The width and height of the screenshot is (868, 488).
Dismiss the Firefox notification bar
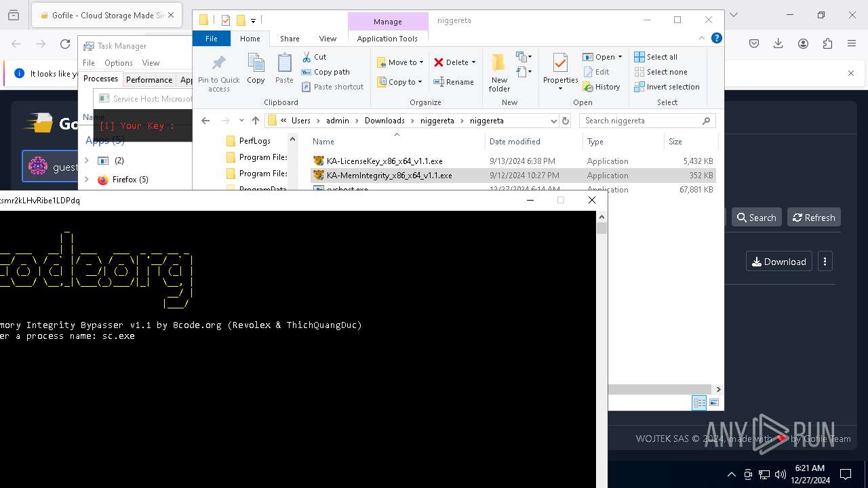pyautogui.click(x=851, y=73)
